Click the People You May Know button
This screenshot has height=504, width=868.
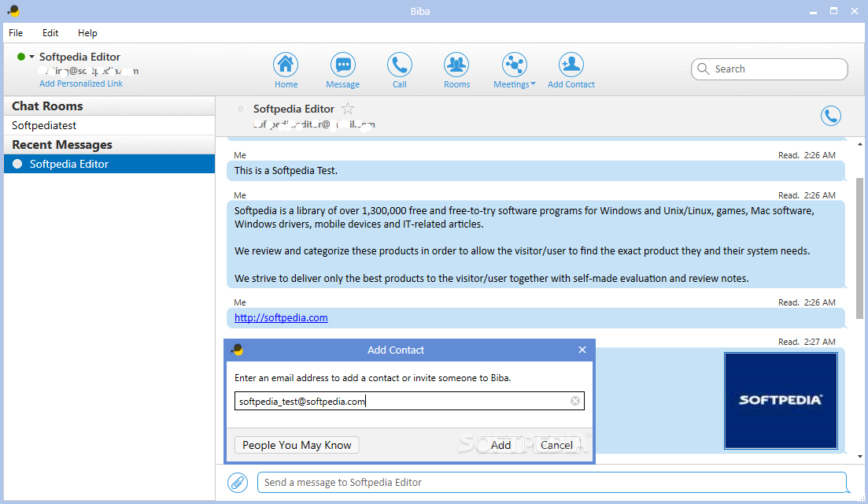[x=297, y=445]
